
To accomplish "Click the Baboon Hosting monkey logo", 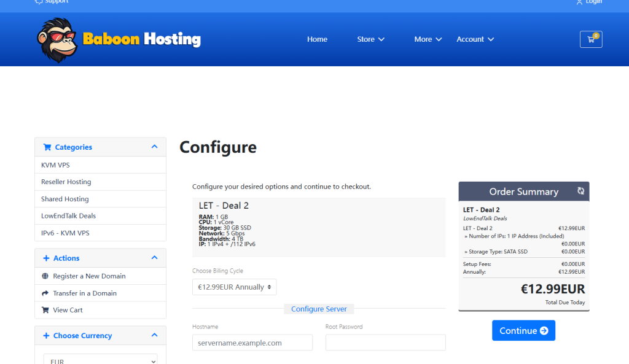I will pyautogui.click(x=57, y=40).
